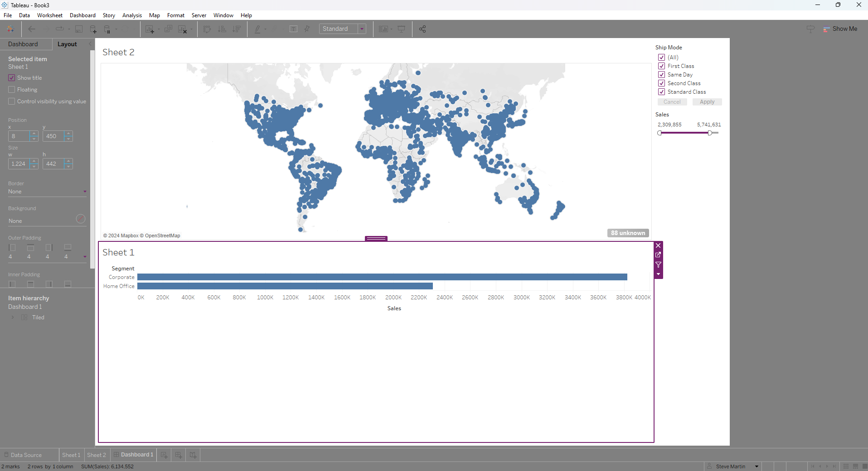Open Presentation Mode

point(402,29)
